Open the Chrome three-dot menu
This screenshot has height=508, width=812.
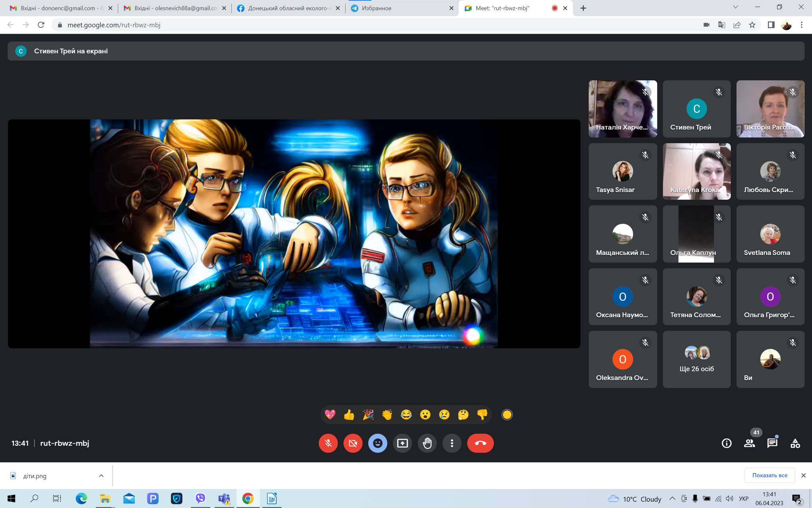coord(802,25)
